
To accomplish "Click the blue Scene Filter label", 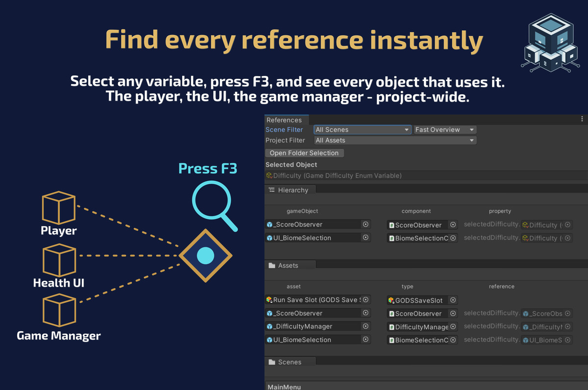I will (284, 130).
